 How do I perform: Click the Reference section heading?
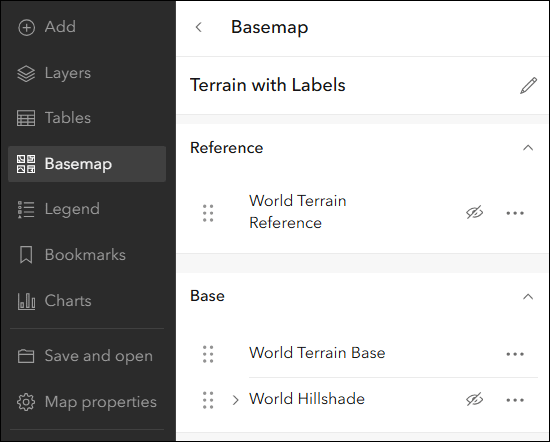(x=227, y=148)
